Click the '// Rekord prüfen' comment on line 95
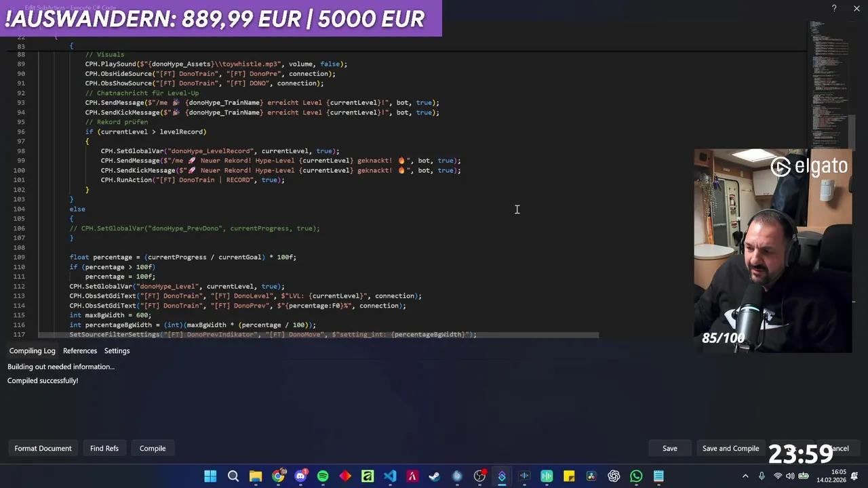This screenshot has height=488, width=868. pyautogui.click(x=116, y=122)
